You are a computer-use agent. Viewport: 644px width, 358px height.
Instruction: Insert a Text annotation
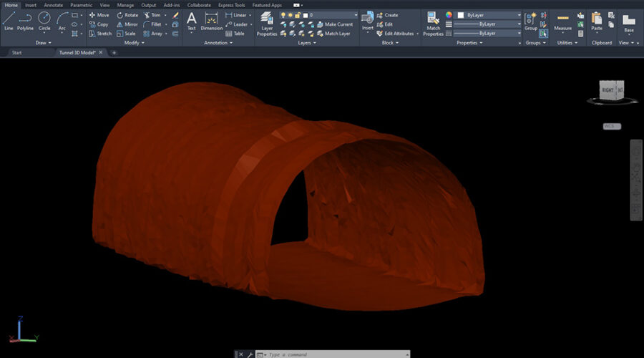(191, 20)
